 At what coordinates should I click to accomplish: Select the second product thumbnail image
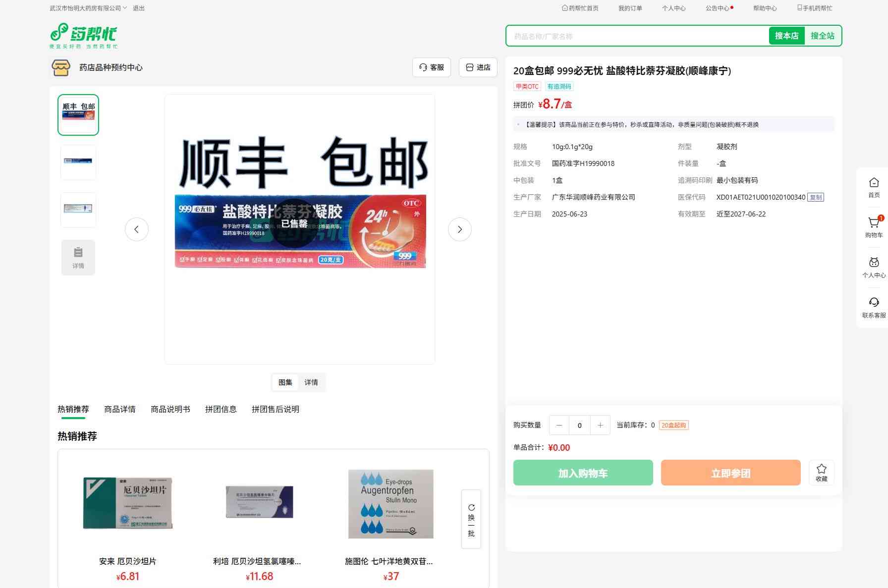pyautogui.click(x=78, y=162)
